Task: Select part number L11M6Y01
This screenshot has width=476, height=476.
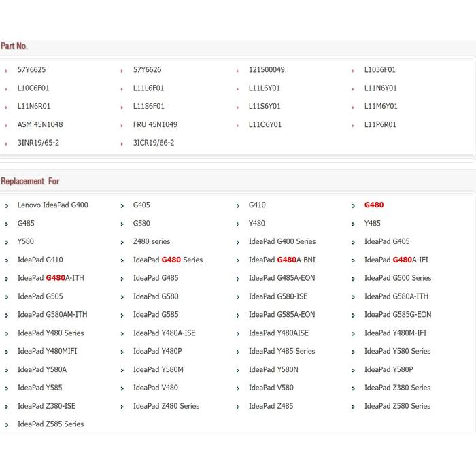Action: (381, 107)
